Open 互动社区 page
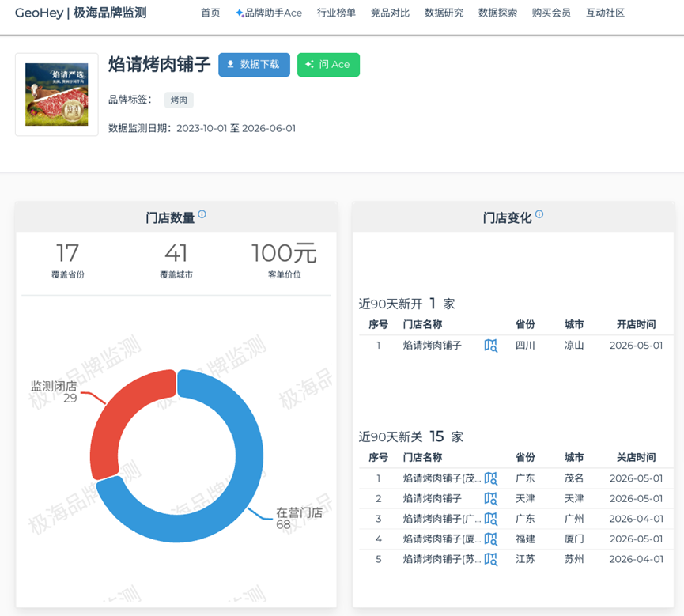 pos(606,13)
